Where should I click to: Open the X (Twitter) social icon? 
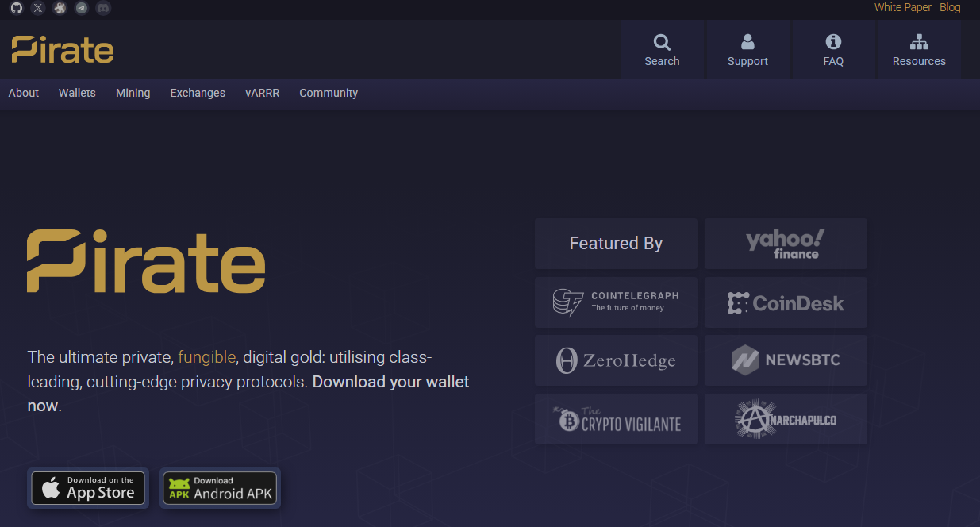38,8
